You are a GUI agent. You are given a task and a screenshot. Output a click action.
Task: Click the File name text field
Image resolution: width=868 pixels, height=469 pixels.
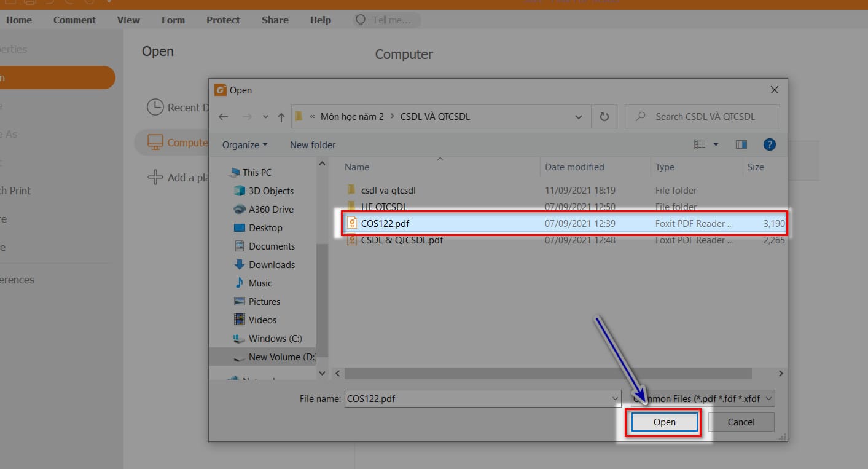477,398
